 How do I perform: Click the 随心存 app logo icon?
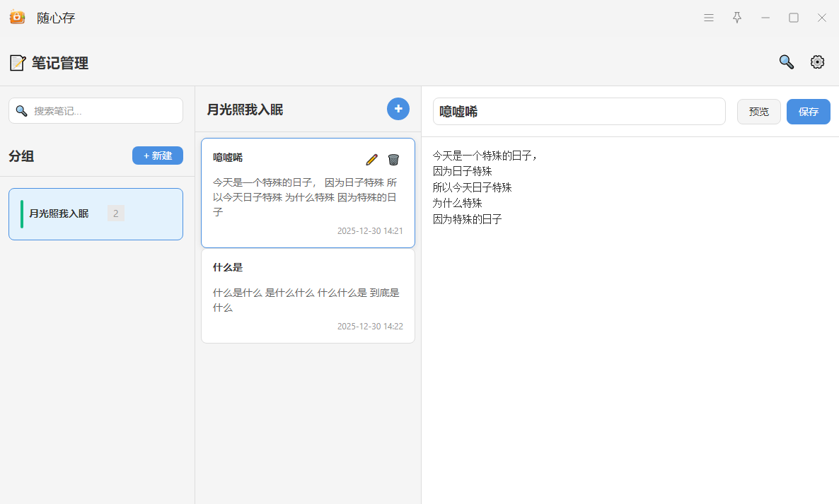(17, 18)
